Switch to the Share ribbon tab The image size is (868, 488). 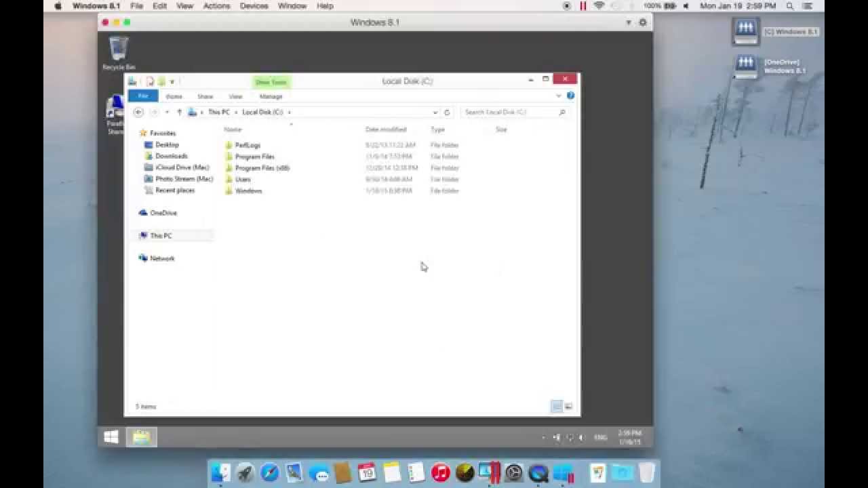point(205,96)
